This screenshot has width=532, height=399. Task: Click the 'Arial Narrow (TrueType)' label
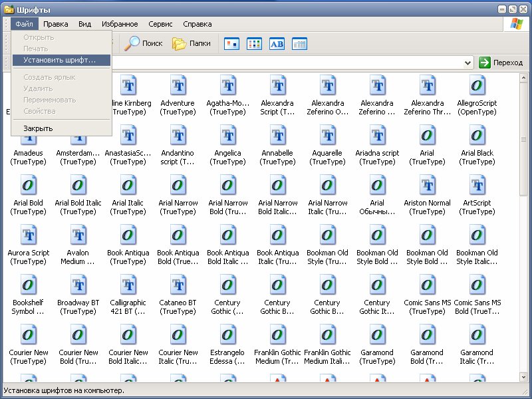tap(178, 207)
